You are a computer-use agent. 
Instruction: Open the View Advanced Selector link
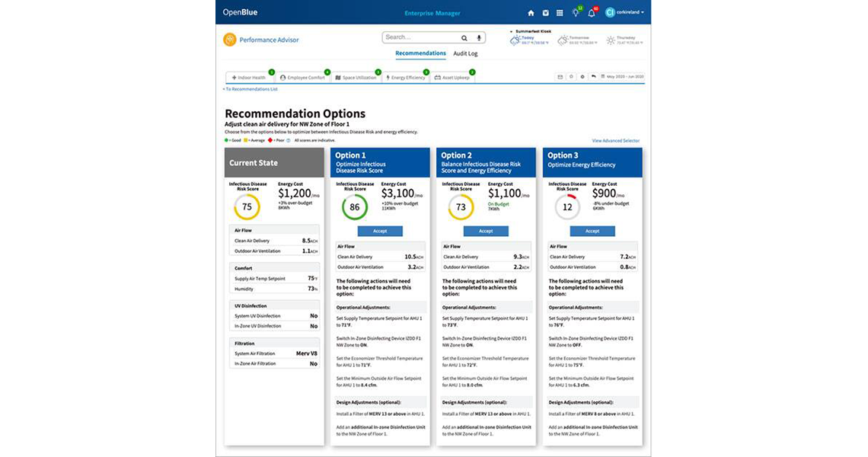[615, 141]
